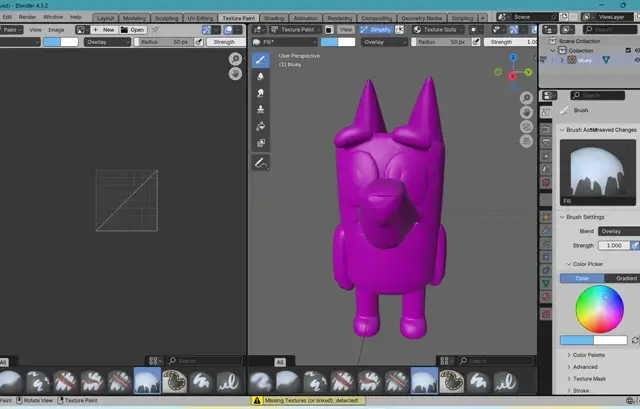
Task: Open Blend Overlay dropdown in Brush Settings
Action: 619,231
